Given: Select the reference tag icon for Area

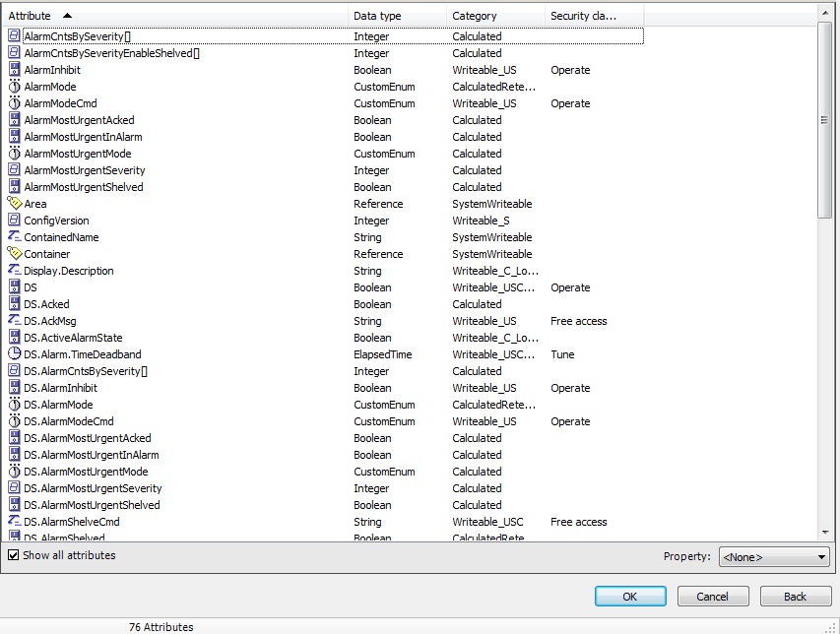Looking at the screenshot, I should 15,204.
